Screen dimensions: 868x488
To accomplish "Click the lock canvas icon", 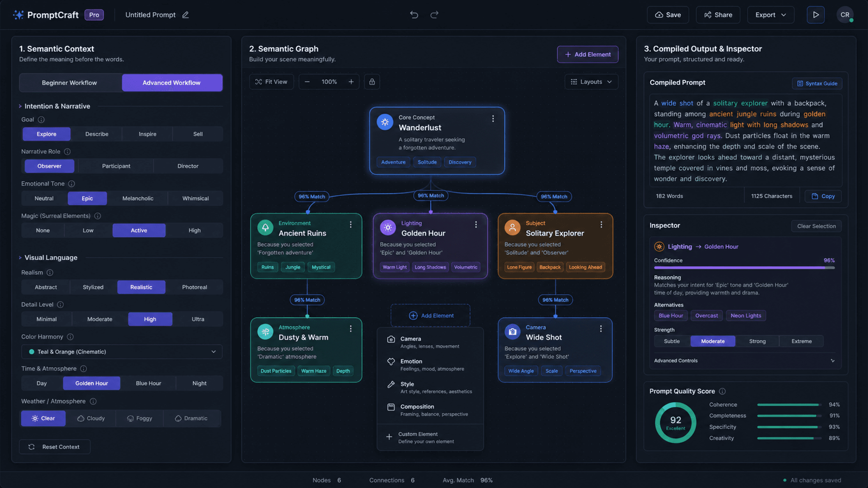I will [x=372, y=82].
